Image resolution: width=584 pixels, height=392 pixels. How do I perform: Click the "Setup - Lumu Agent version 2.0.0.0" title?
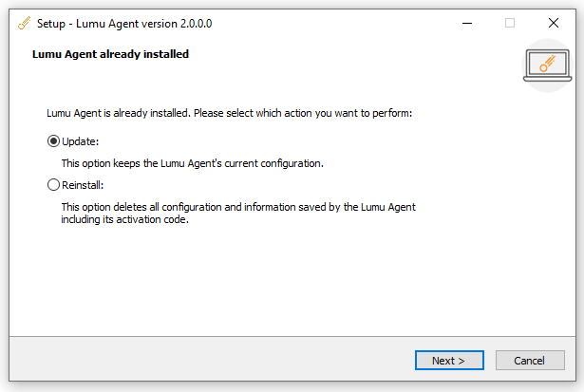coord(124,23)
